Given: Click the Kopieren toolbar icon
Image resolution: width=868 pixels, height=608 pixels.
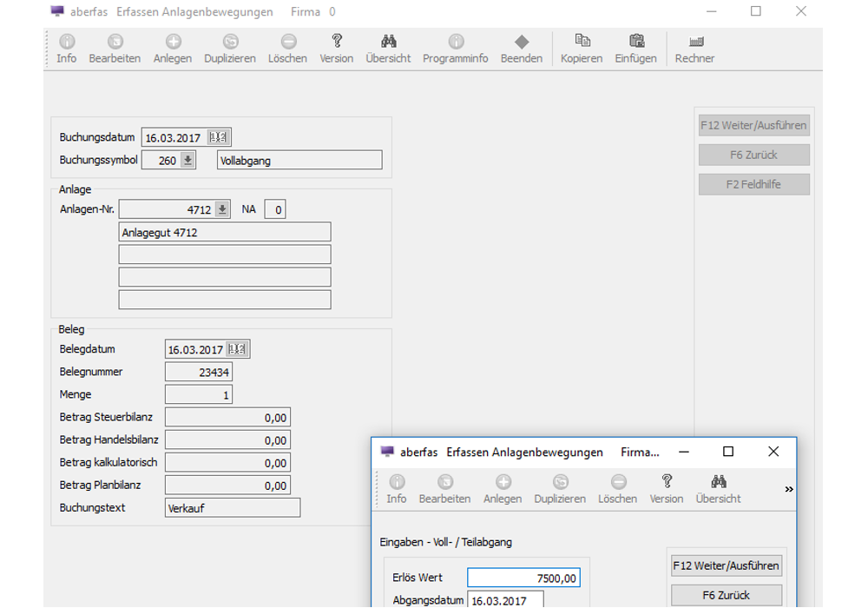Looking at the screenshot, I should (582, 42).
